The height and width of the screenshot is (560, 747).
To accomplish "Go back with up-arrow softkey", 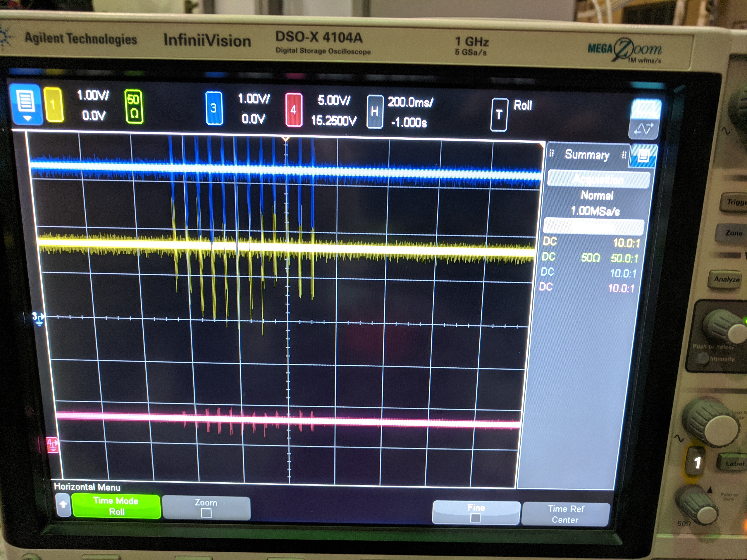I will (x=63, y=505).
